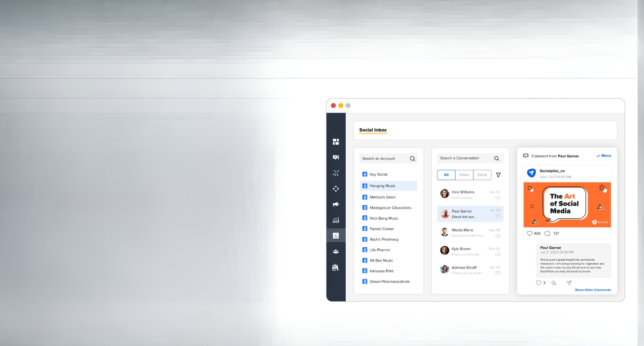Viewport: 644px width, 346px height.
Task: Click the filter funnel icon
Action: coord(498,175)
